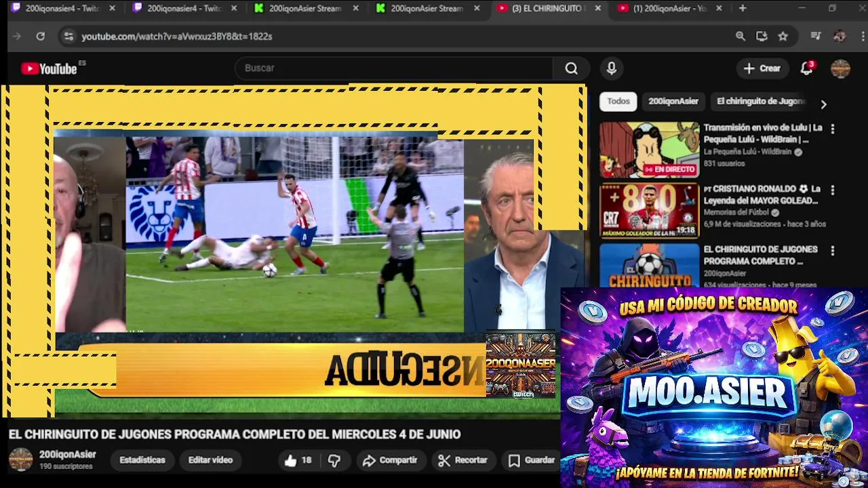Open suggested title 'EL CHIRINGUITO DE JUGONES PROGRAMA COMPLETO'

pos(760,256)
